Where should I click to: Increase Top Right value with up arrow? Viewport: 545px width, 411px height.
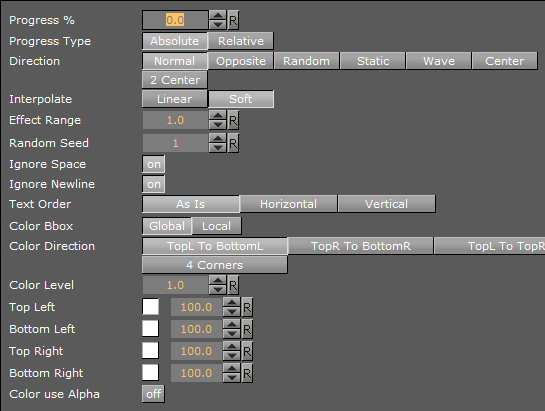[x=232, y=347]
